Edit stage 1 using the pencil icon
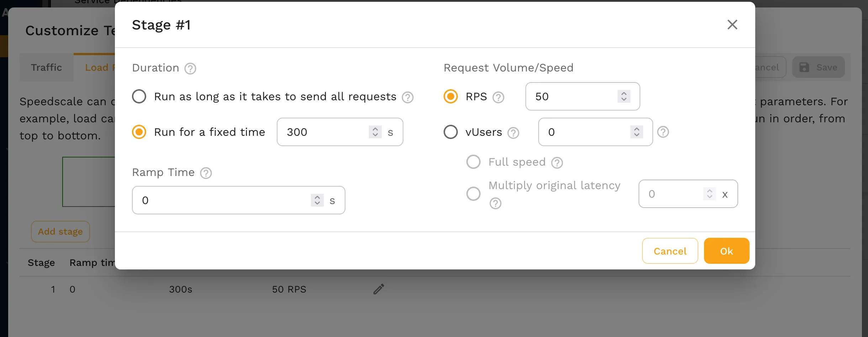The width and height of the screenshot is (868, 337). click(x=378, y=289)
